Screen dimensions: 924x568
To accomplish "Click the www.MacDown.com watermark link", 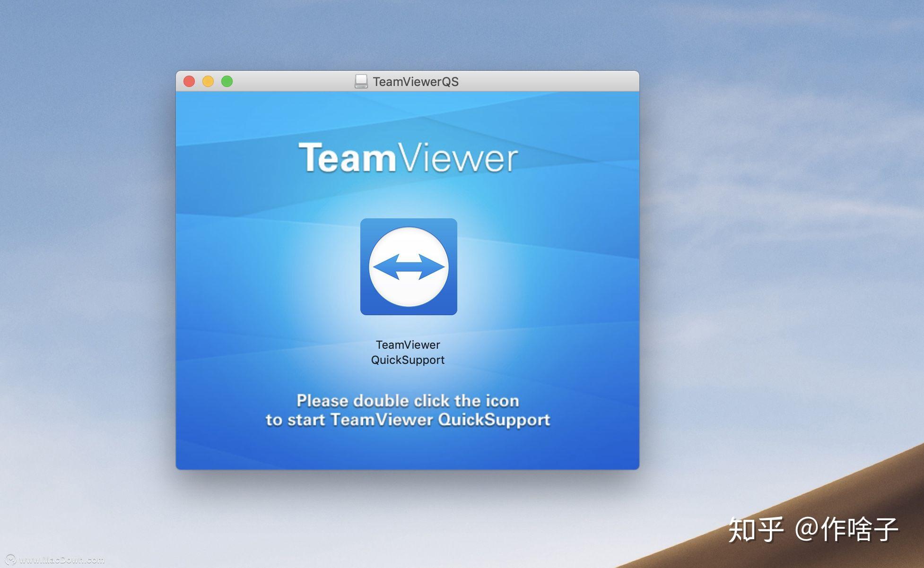I will pyautogui.click(x=61, y=560).
